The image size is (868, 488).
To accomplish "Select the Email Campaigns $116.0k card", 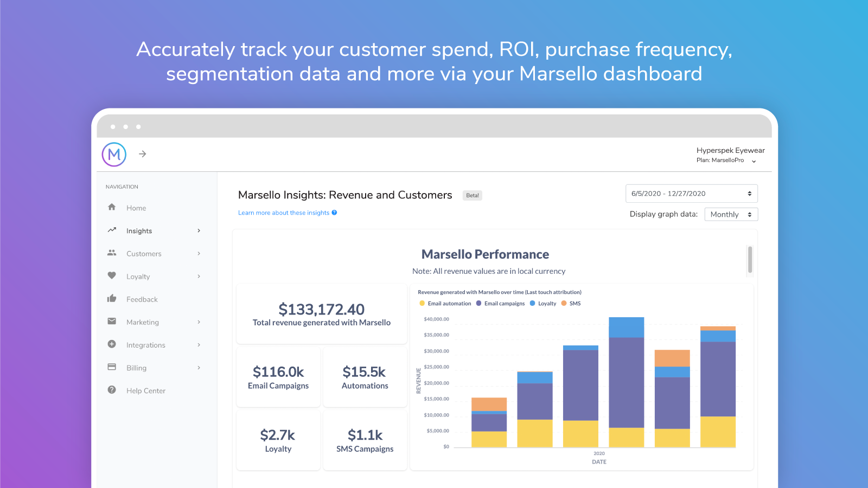I will point(278,377).
